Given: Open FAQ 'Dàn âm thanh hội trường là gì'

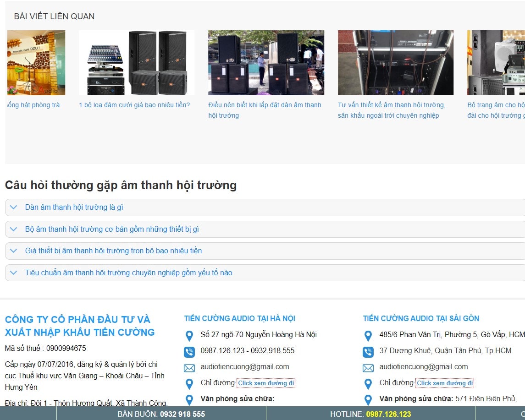Looking at the screenshot, I should [74, 207].
